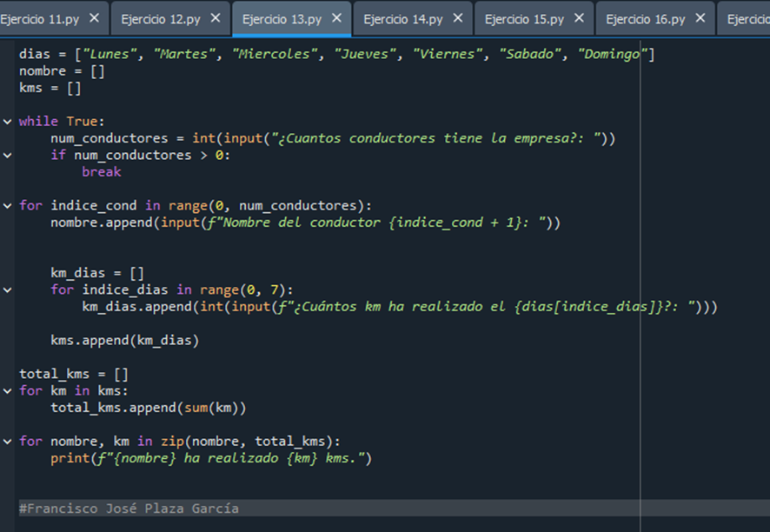Close the Ejercicio 15.py tab
Screen dimensions: 770x532
coord(579,18)
